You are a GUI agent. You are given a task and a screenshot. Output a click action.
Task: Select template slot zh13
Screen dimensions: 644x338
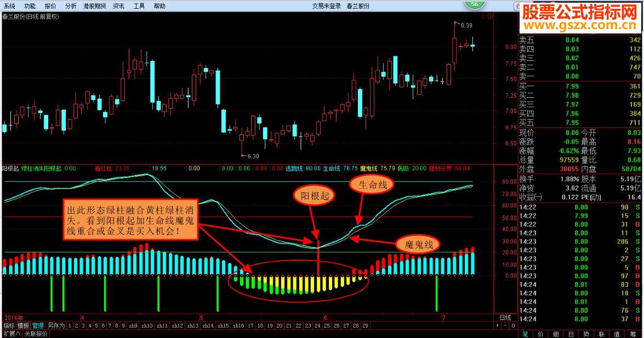point(192,325)
